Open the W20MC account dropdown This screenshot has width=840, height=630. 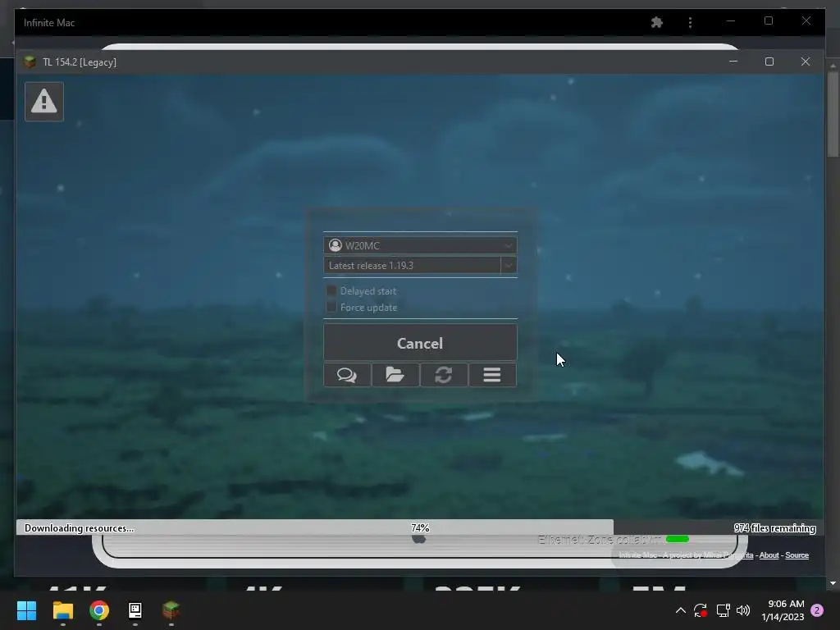click(420, 245)
